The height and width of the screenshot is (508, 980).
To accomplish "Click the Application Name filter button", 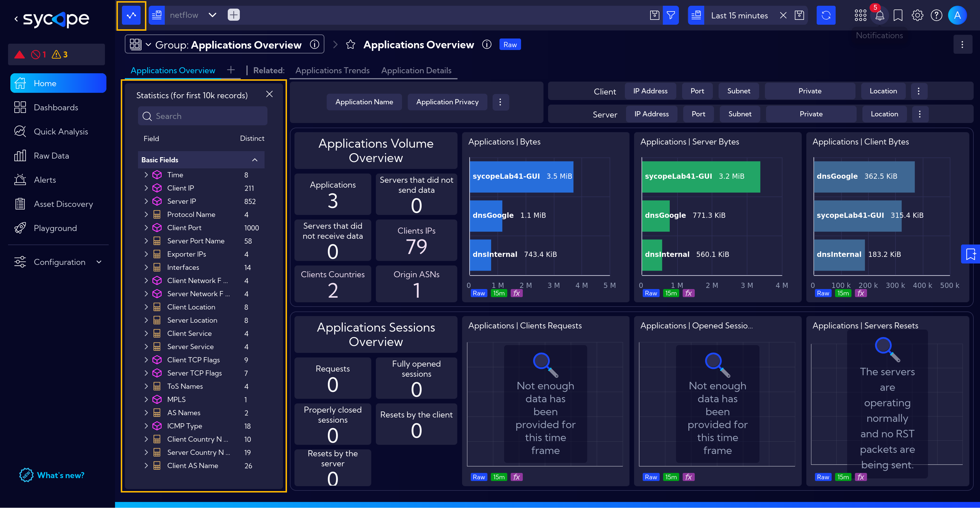I will (364, 102).
